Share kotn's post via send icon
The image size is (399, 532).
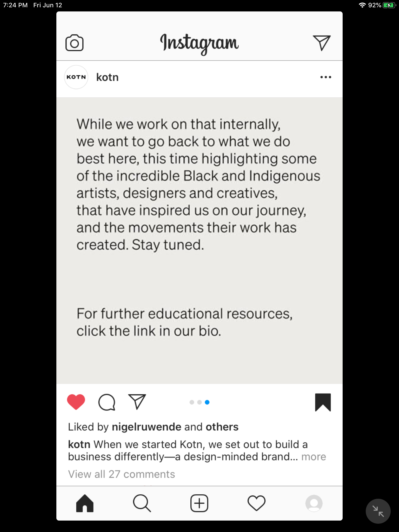137,402
